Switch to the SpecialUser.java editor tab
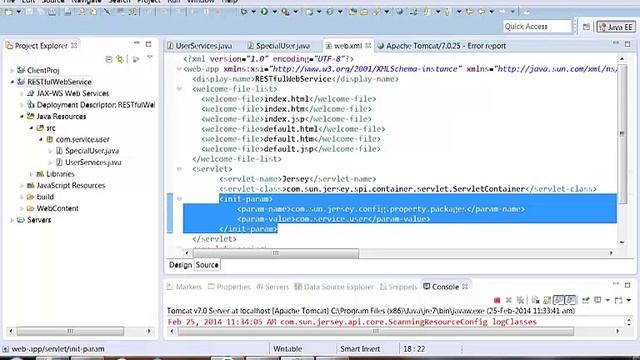The height and width of the screenshot is (360, 640). 279,46
